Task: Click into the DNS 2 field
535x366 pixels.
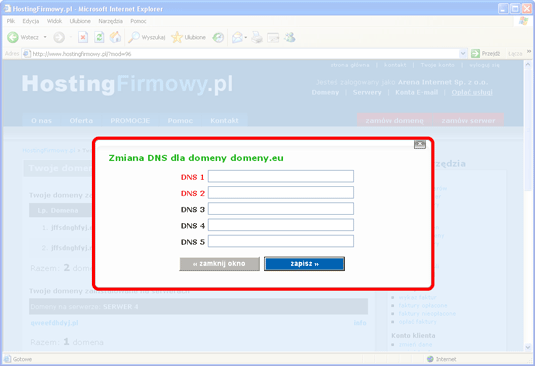Action: (281, 192)
